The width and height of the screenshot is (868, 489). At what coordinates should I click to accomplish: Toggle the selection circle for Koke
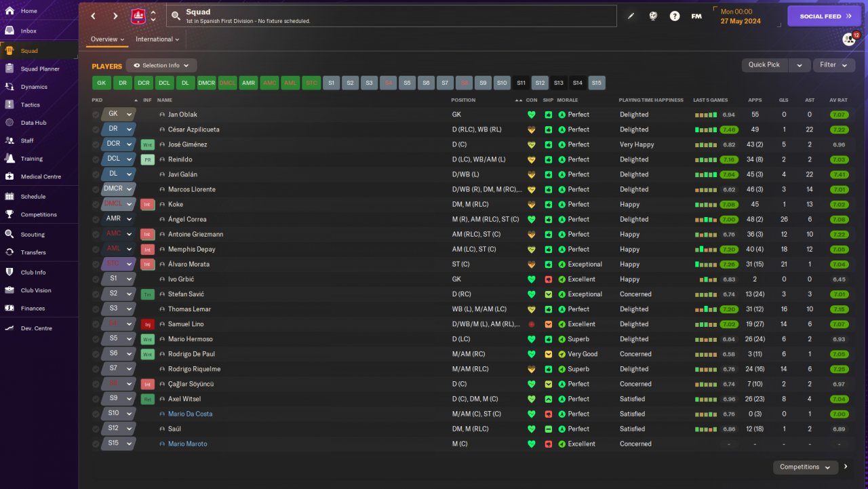tap(96, 204)
